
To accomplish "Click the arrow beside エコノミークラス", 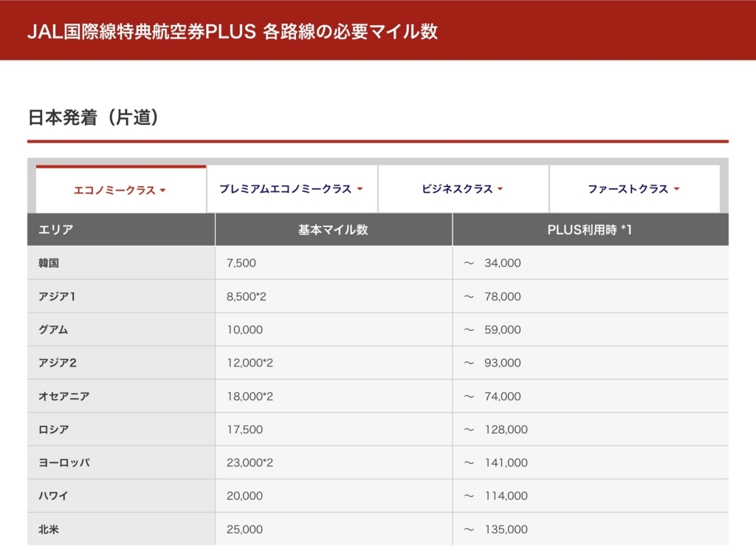I will (x=163, y=191).
